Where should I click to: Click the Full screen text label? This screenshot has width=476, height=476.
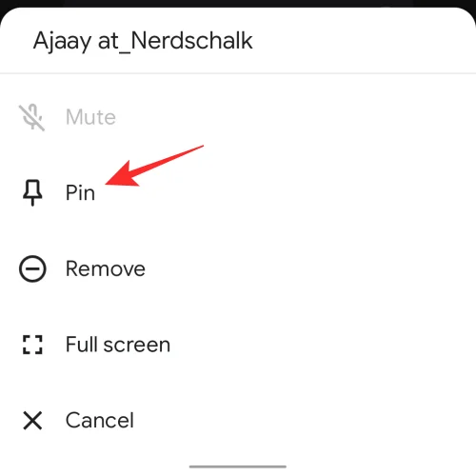click(x=118, y=345)
